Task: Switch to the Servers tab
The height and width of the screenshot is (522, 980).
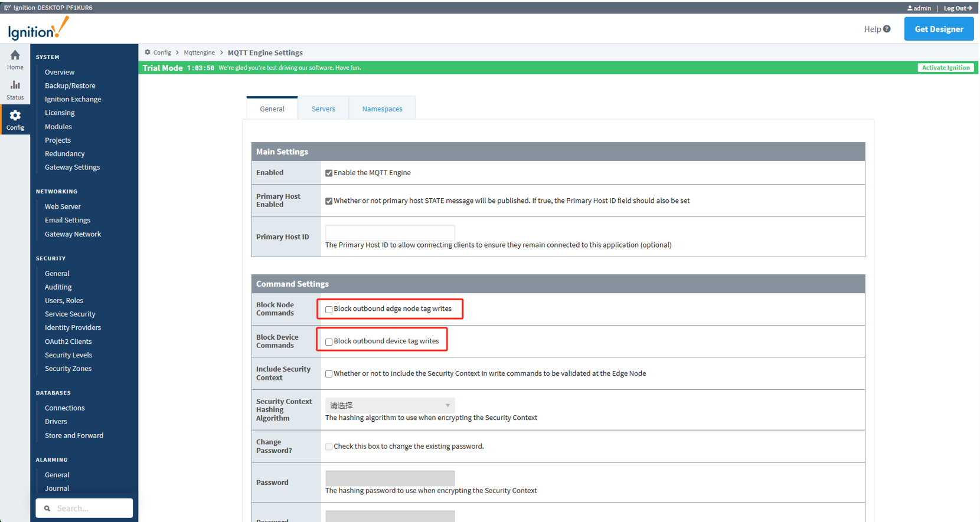Action: click(324, 109)
